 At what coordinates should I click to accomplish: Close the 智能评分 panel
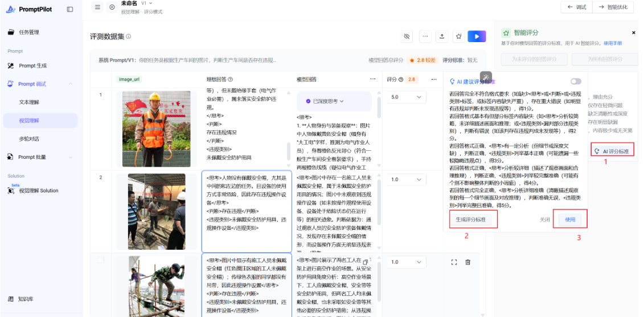634,33
